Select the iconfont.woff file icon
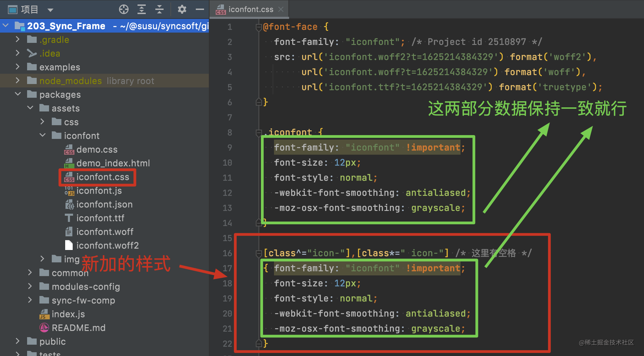Screen dimensions: 644x356 [x=69, y=232]
